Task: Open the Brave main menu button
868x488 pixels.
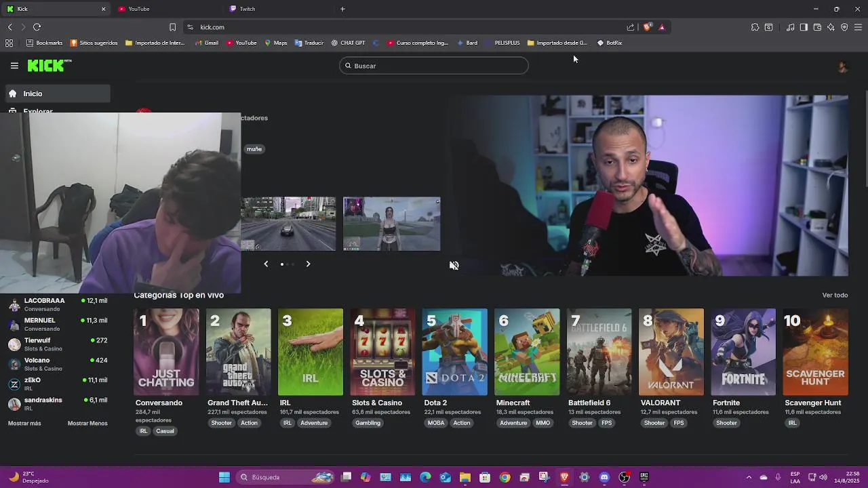Action: (x=858, y=27)
